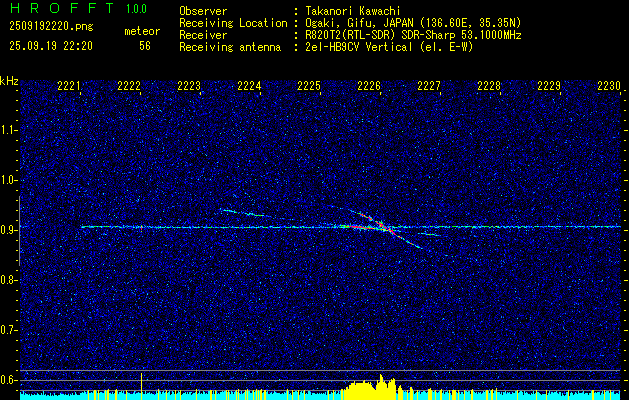Screen dimensions: 629x400
Task: Click the 2222 time marker
Action: (x=129, y=86)
